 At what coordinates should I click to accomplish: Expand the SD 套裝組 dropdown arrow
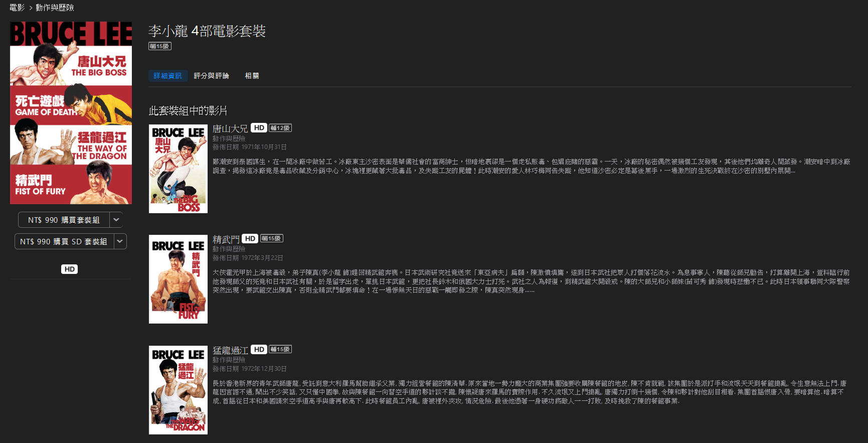pos(120,241)
